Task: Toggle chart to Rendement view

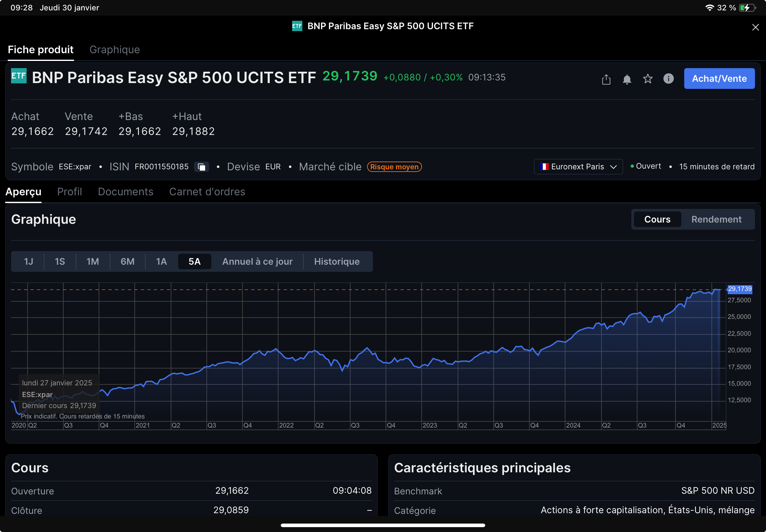Action: point(716,219)
